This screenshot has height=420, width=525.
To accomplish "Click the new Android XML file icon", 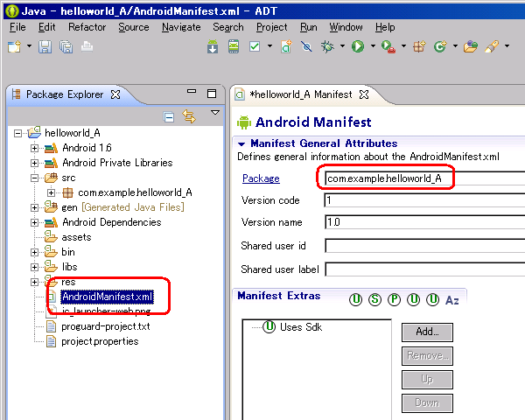I will 286,46.
